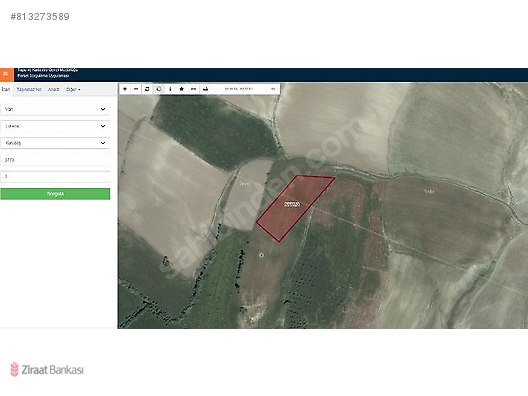Expand the neighborhood dropdown
The image size is (528, 396).
[55, 143]
